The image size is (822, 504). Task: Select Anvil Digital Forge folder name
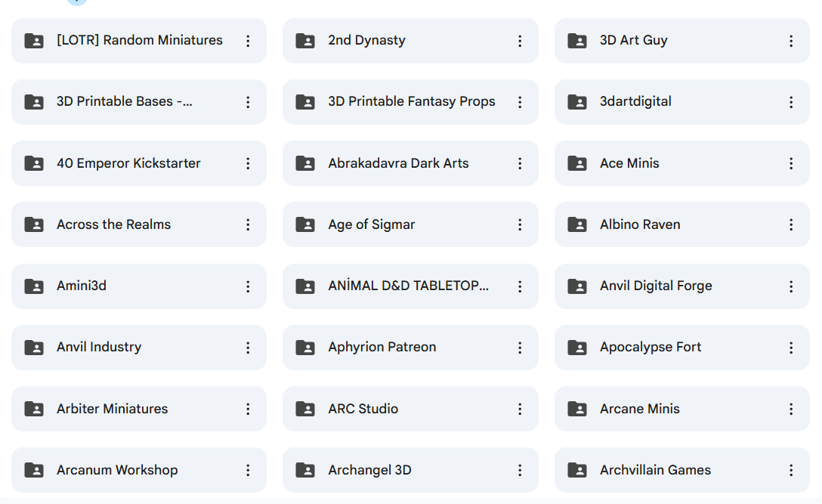pos(656,286)
